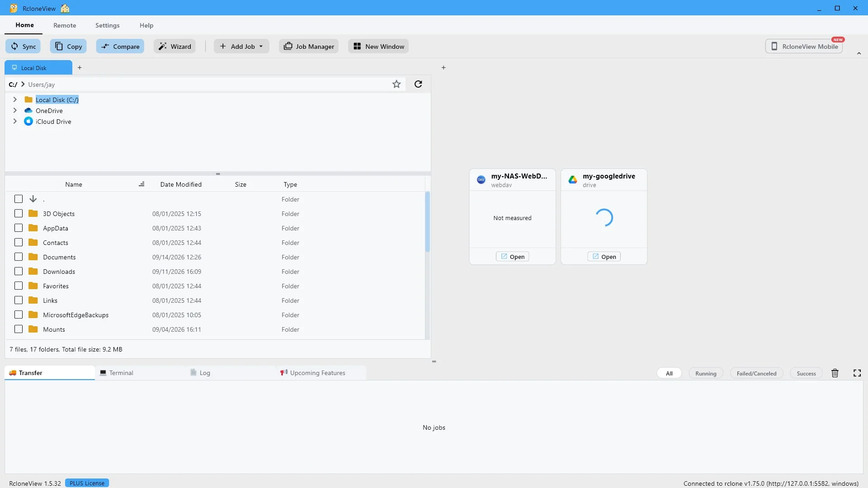This screenshot has height=488, width=868.
Task: Click the Sync toolbar button
Action: [23, 46]
